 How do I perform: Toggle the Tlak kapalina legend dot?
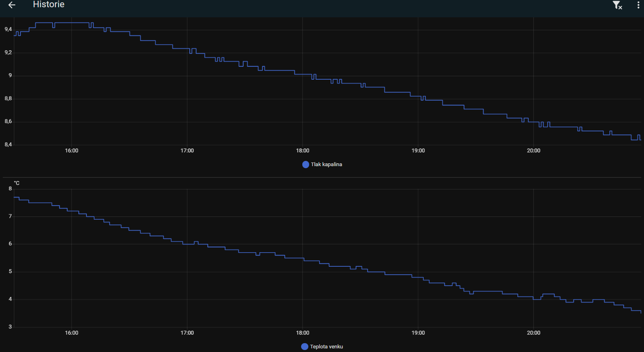306,165
